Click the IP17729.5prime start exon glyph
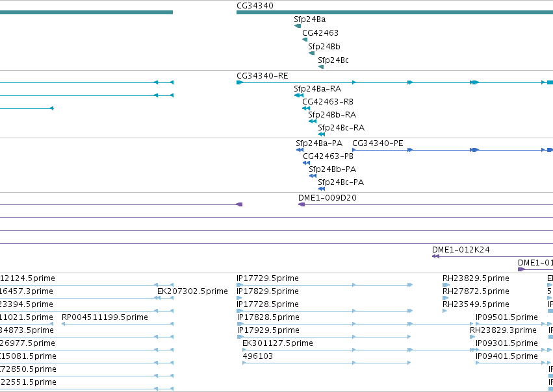 [240, 285]
